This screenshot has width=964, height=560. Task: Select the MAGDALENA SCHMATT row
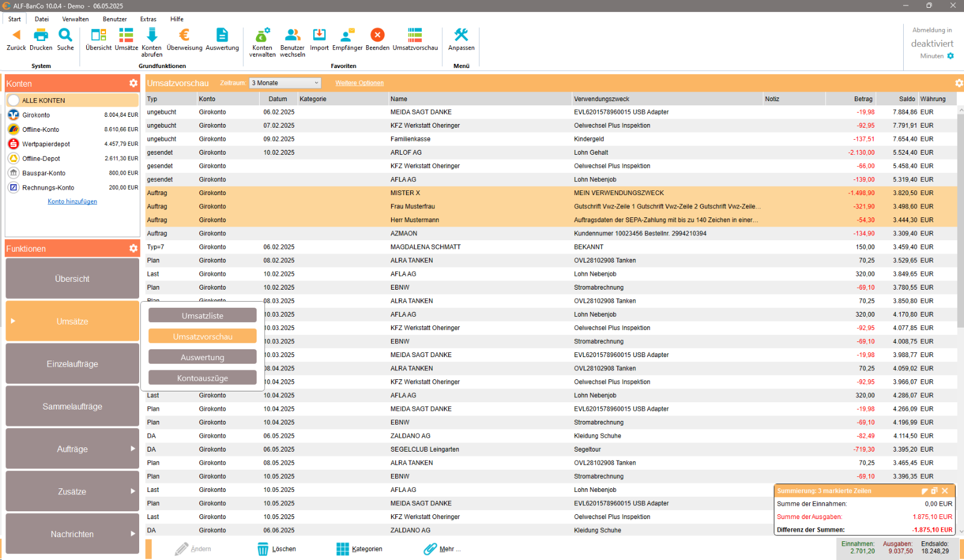point(551,247)
